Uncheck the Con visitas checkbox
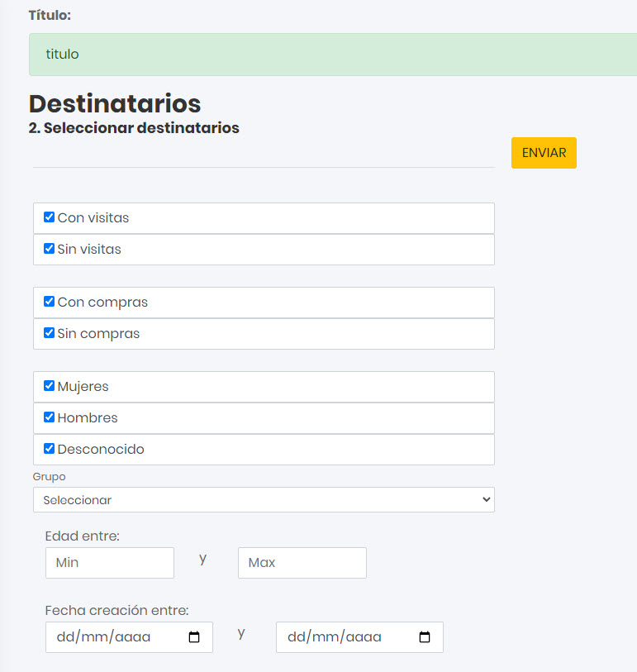 point(49,217)
